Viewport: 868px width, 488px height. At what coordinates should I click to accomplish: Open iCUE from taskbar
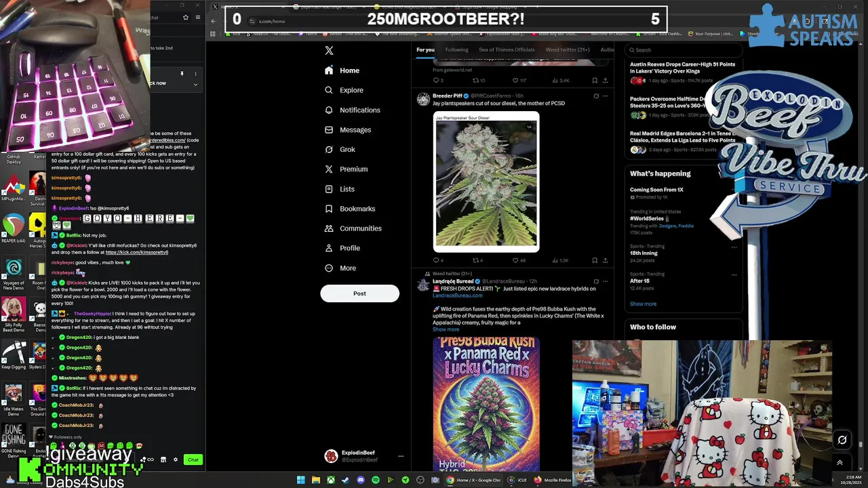point(517,480)
